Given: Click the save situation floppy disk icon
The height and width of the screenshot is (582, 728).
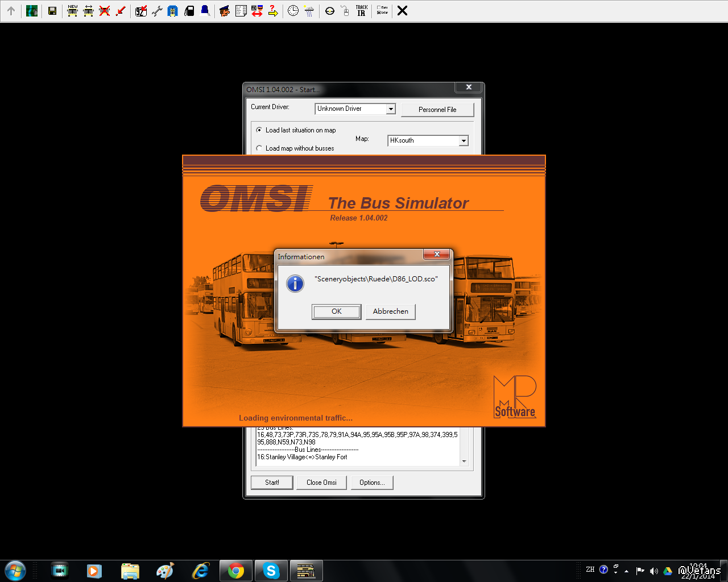Looking at the screenshot, I should coord(52,11).
